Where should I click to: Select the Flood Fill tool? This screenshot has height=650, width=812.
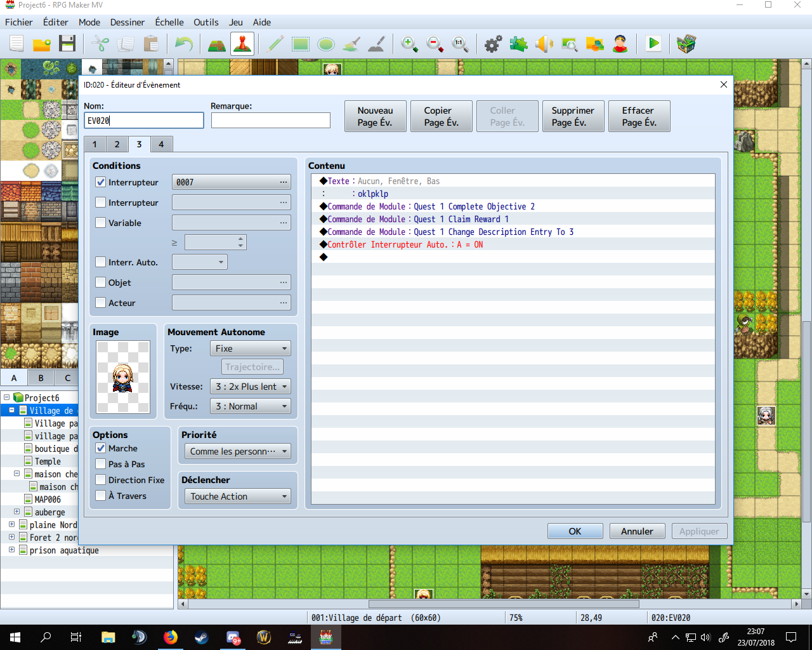pyautogui.click(x=351, y=44)
